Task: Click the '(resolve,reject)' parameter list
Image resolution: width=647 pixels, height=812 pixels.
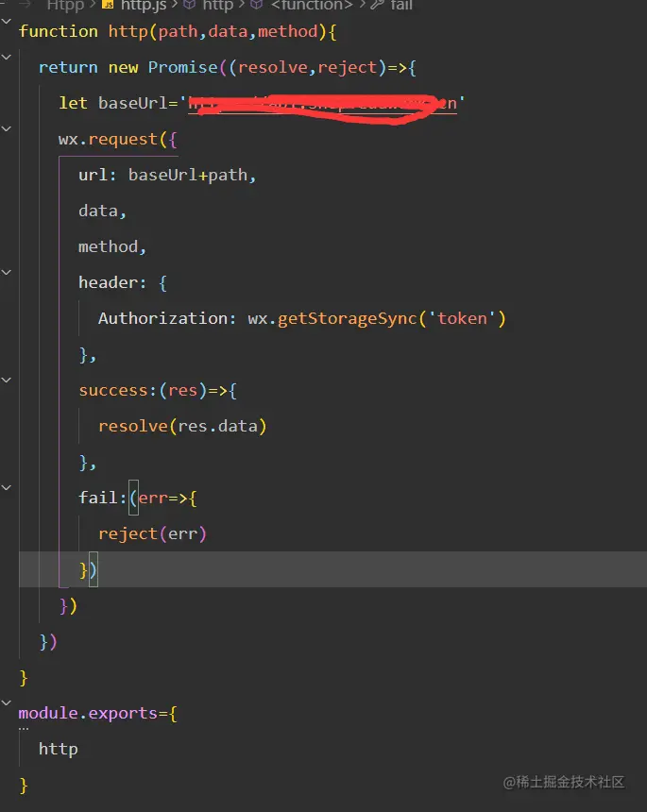Action: pos(308,67)
